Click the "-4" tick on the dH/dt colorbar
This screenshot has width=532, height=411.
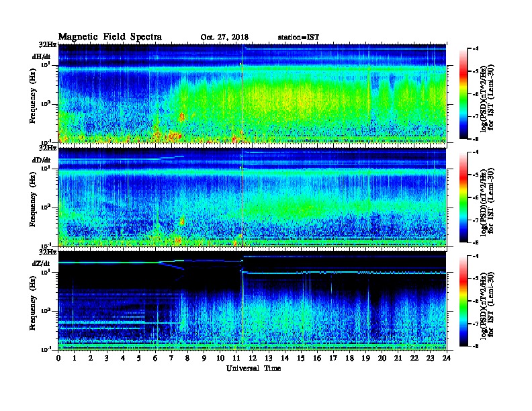click(x=476, y=49)
